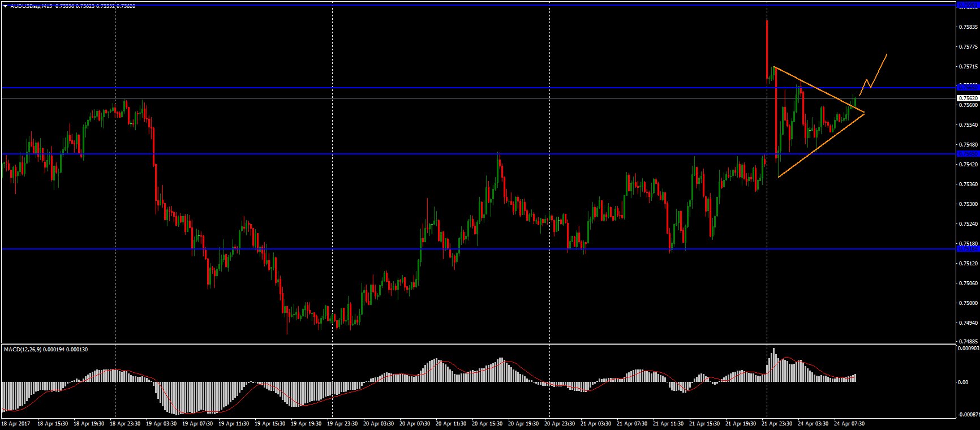The width and height of the screenshot is (980, 430).
Task: Click the 21 Apr 15:30 time label
Action: coord(704,423)
